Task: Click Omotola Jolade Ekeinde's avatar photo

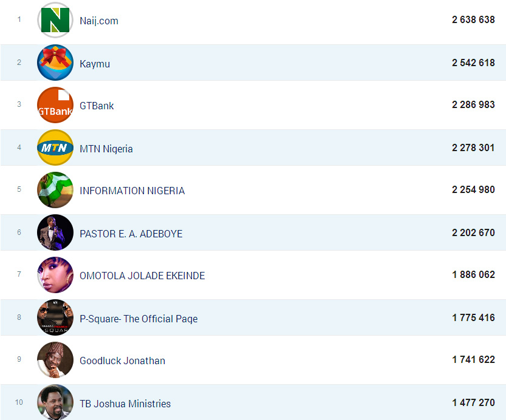Action: [55, 275]
